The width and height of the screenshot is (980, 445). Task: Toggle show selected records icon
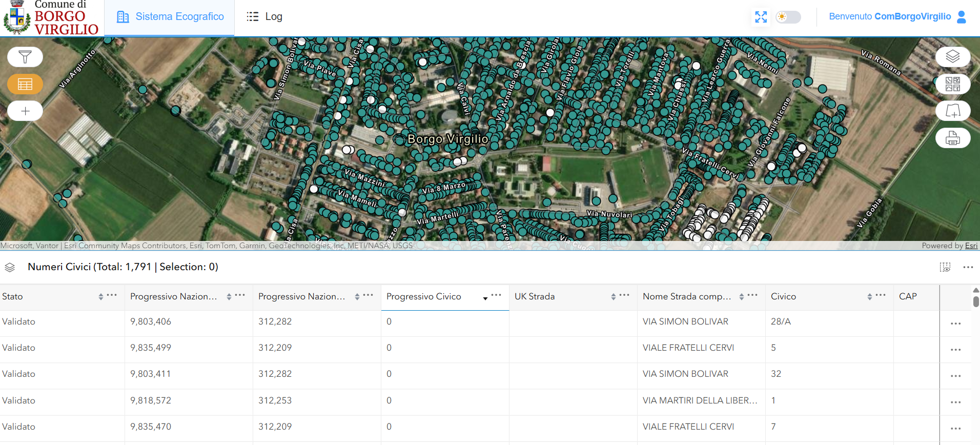pyautogui.click(x=945, y=267)
